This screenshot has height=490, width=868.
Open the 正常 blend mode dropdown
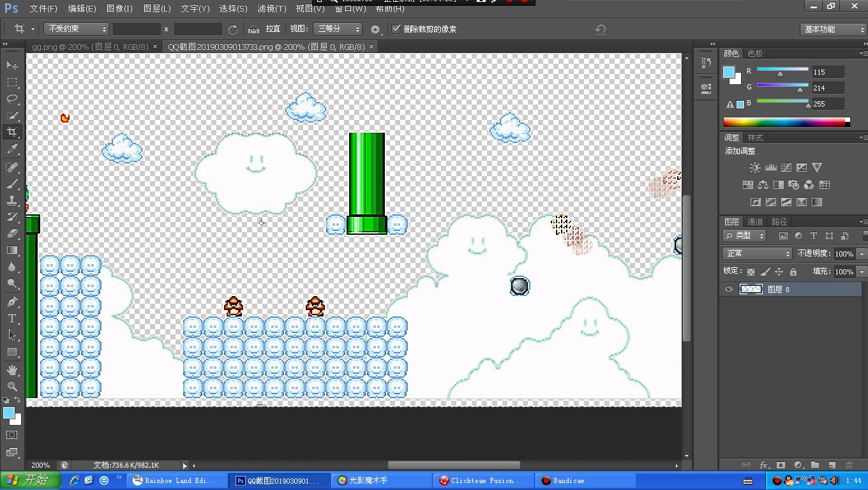[758, 253]
